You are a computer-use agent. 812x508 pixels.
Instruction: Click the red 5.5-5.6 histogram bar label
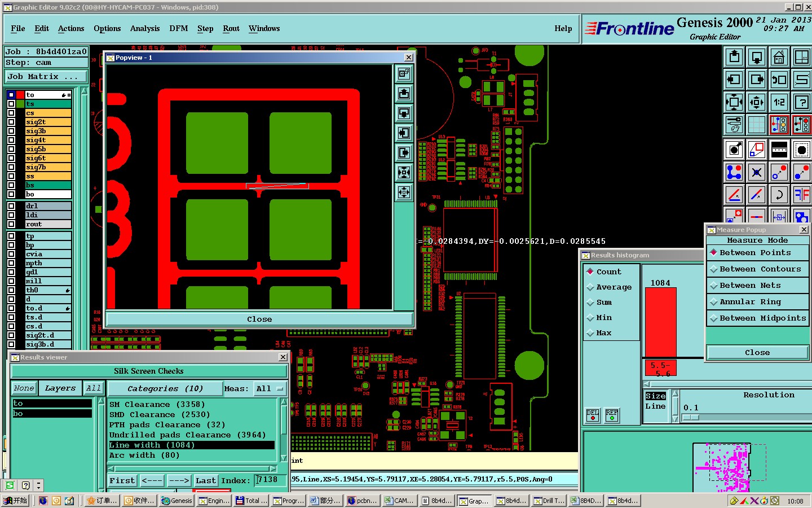coord(660,369)
